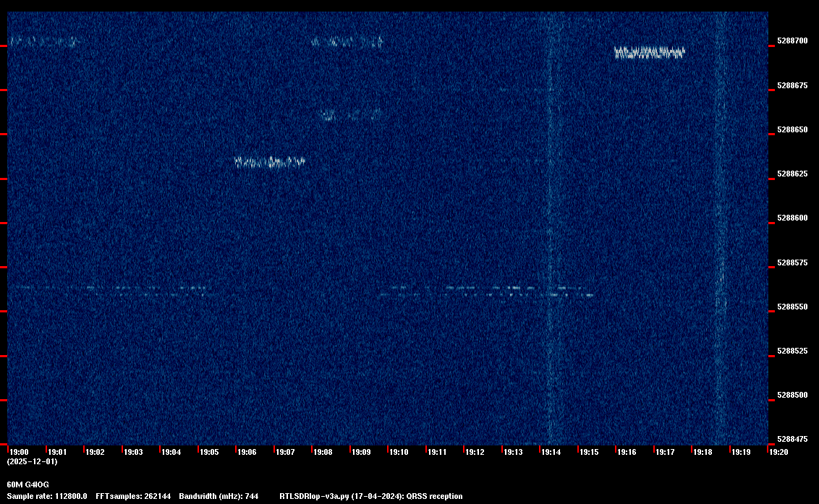This screenshot has height=504, width=819.
Task: Click the signal trace near 19:08 at 5288700
Action: [x=347, y=42]
